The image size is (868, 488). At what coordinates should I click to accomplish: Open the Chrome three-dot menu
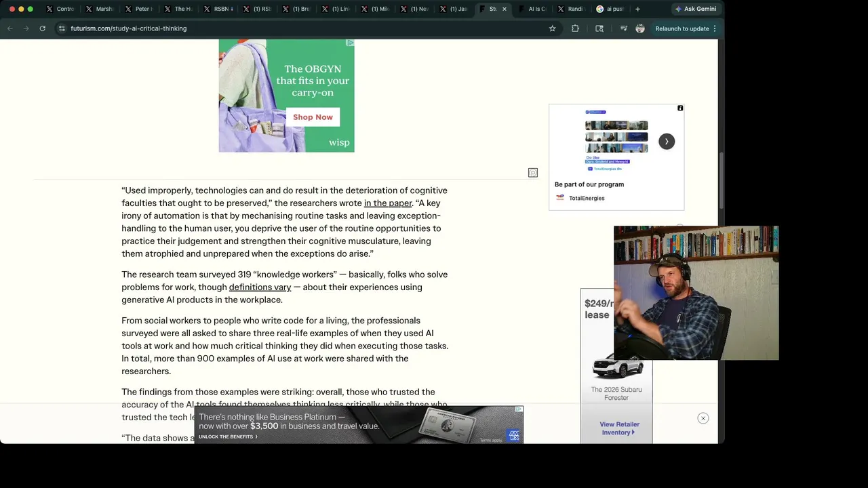pyautogui.click(x=714, y=28)
